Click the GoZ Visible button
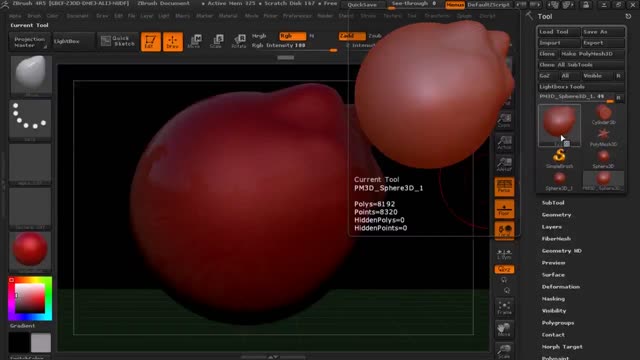Viewport: 640px width, 360px height. [x=596, y=76]
